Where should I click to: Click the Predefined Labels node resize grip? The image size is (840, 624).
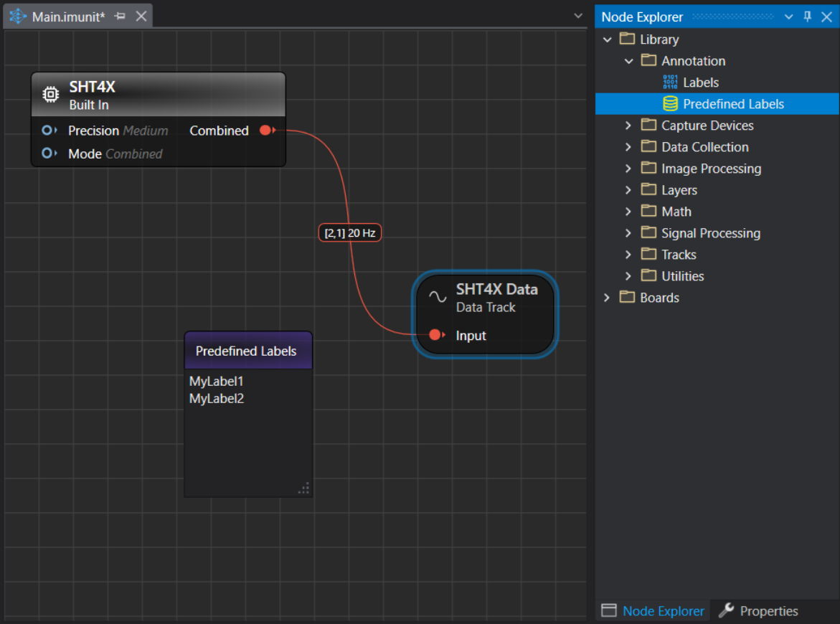pos(304,488)
